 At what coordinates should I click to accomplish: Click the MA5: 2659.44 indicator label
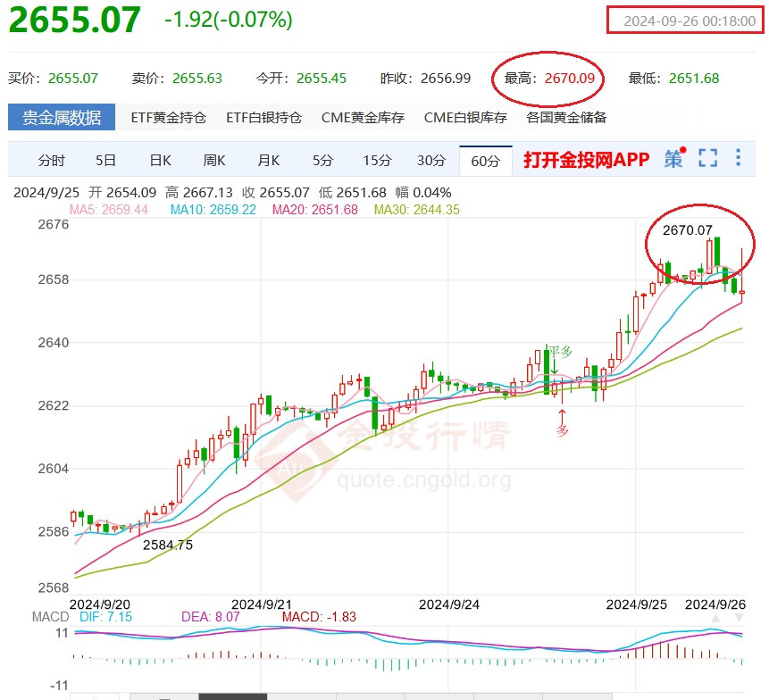pyautogui.click(x=108, y=210)
